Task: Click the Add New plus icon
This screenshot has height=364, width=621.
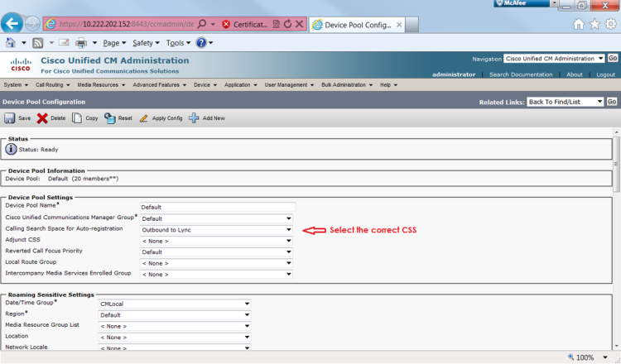Action: pos(194,118)
